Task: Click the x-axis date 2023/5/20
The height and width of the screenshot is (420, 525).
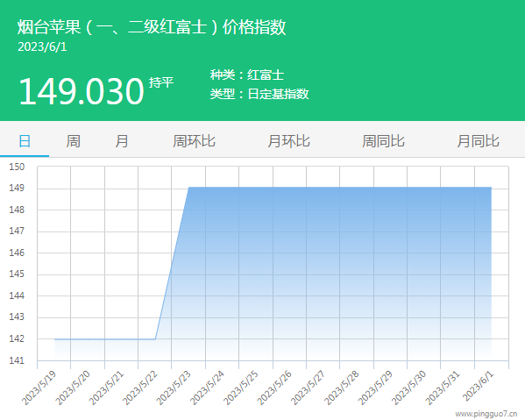Action: point(73,388)
